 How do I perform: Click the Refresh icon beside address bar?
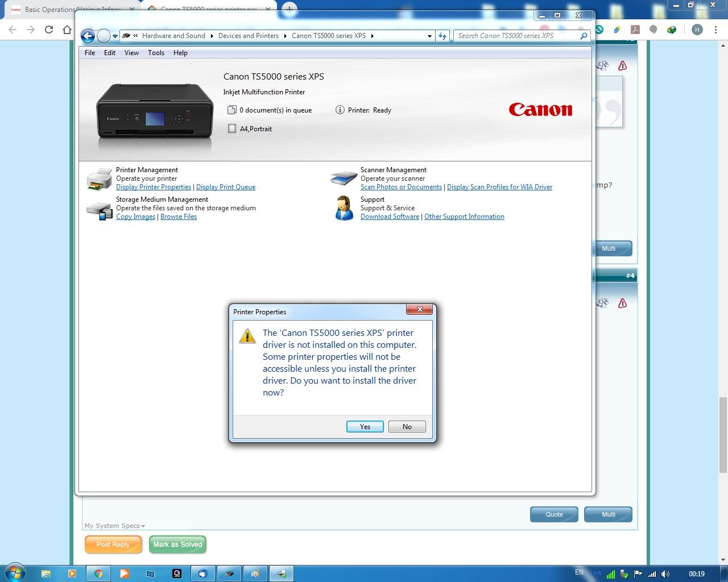click(442, 36)
